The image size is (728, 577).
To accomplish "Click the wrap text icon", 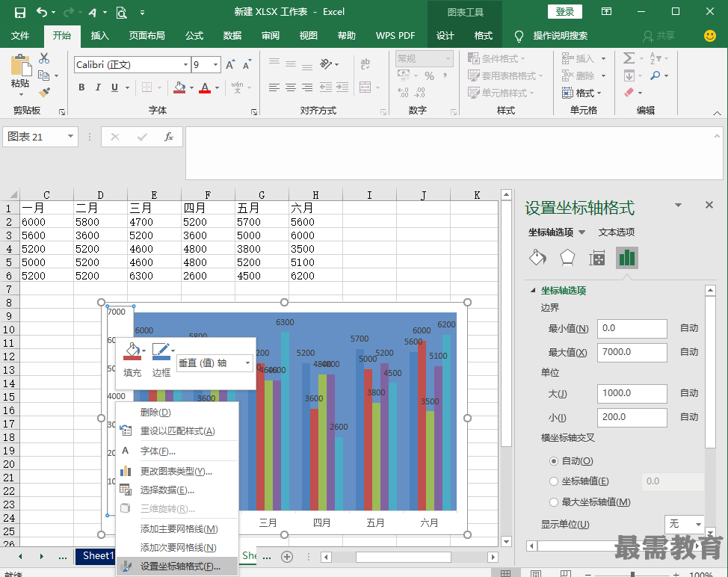I will [x=365, y=64].
